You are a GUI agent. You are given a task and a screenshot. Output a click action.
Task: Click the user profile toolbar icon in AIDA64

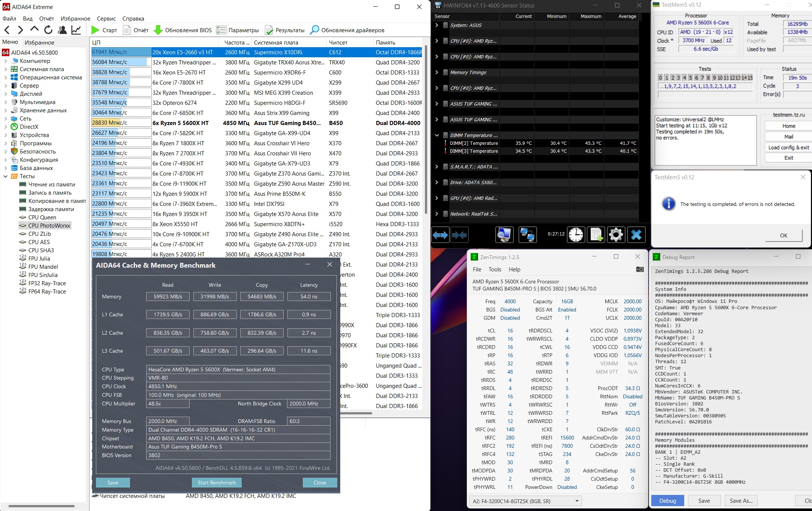point(62,30)
